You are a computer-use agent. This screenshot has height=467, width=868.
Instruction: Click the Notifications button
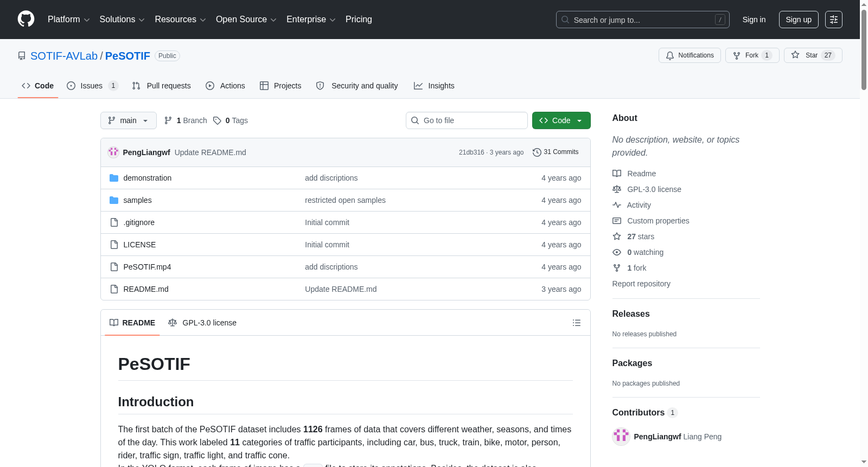(690, 55)
